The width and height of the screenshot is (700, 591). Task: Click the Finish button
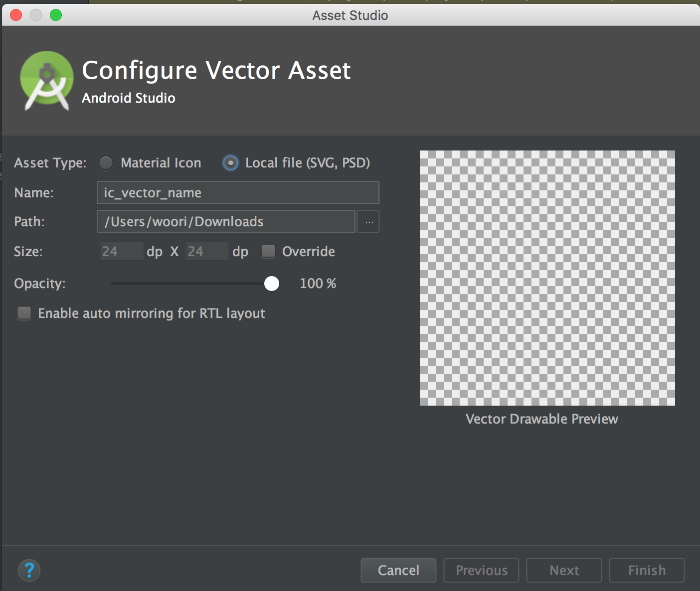[646, 570]
